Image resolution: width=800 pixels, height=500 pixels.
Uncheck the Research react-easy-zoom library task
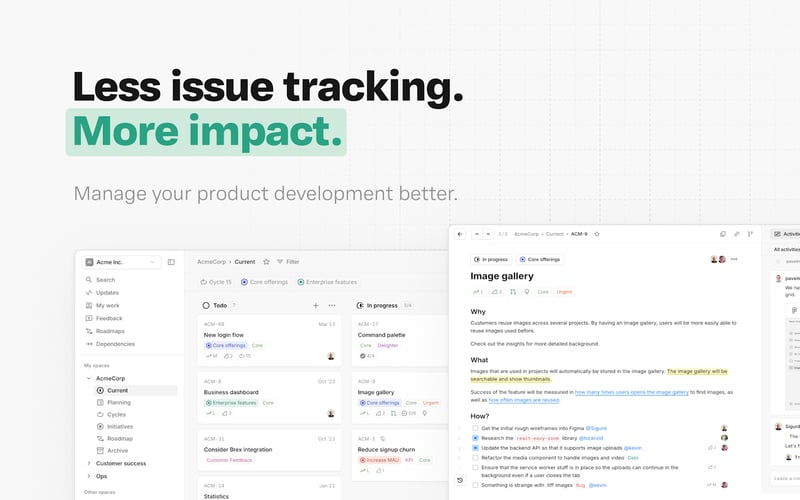pos(475,438)
